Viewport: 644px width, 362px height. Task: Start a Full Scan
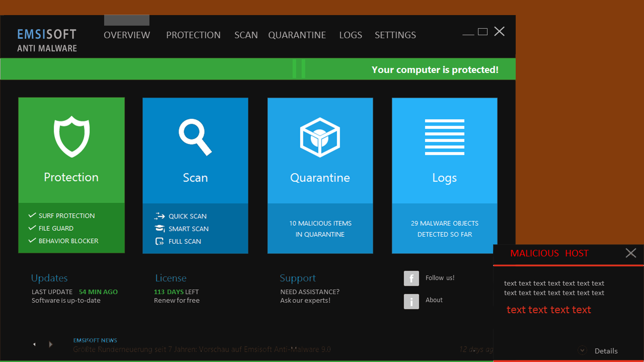(185, 241)
